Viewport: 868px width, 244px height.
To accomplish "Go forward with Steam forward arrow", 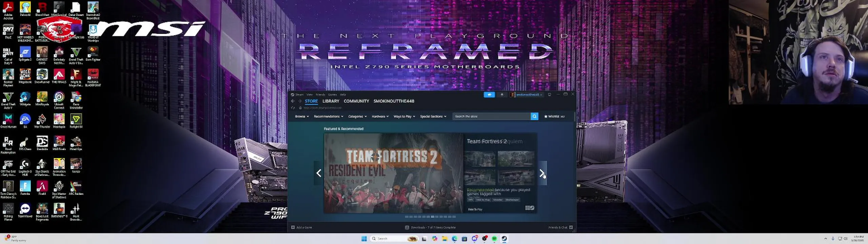I will (299, 101).
